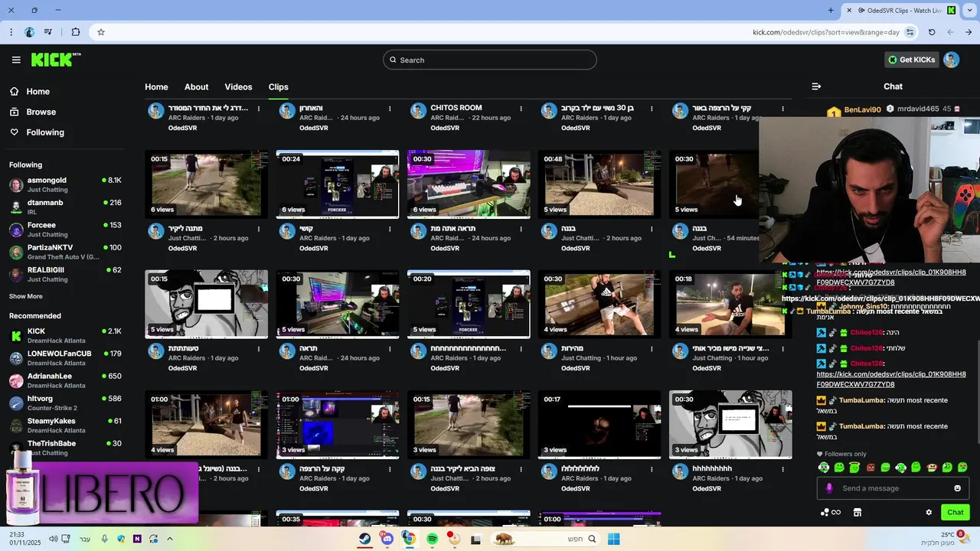Open a new browser tab

(831, 10)
